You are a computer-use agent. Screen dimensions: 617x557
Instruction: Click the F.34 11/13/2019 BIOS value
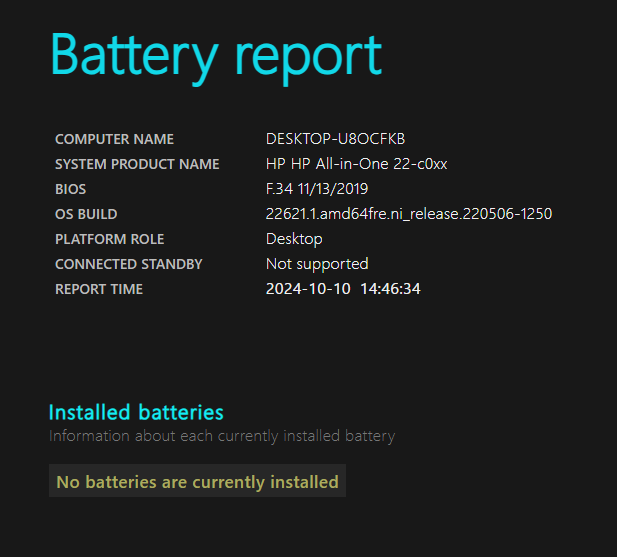coord(317,189)
